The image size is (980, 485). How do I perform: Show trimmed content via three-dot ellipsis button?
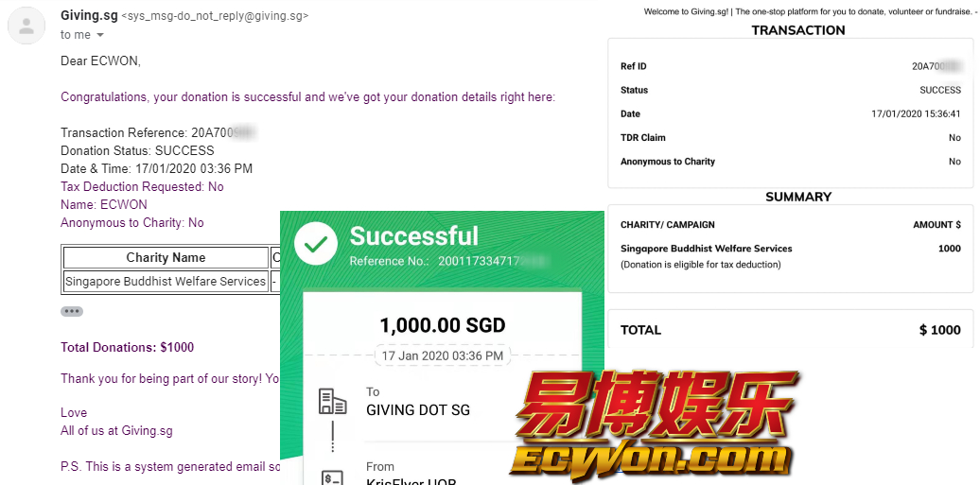click(x=72, y=311)
